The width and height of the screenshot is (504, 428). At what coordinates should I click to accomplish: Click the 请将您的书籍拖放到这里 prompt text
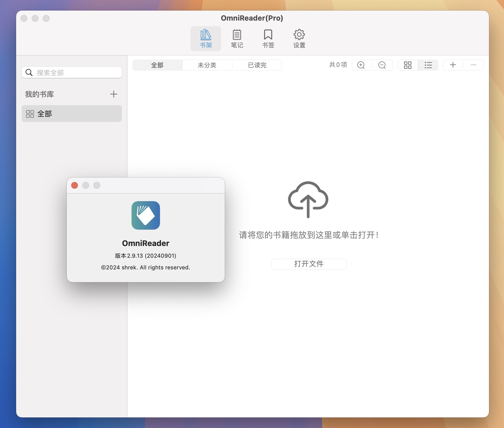tap(308, 235)
